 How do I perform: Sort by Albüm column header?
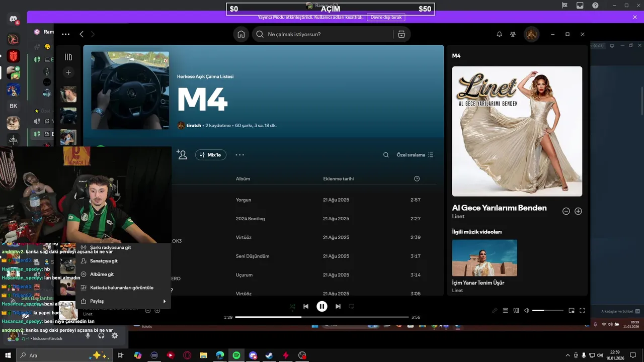tap(243, 178)
